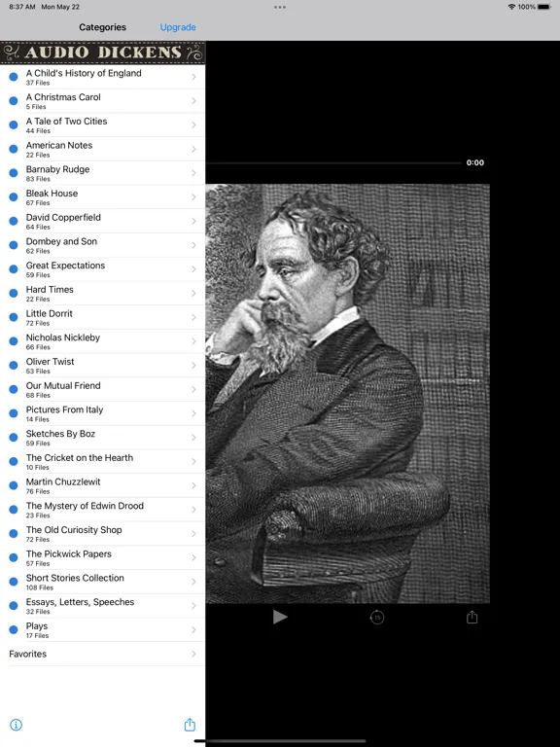The width and height of the screenshot is (560, 747).
Task: Tap the Audio Dickens banner
Action: pyautogui.click(x=102, y=53)
